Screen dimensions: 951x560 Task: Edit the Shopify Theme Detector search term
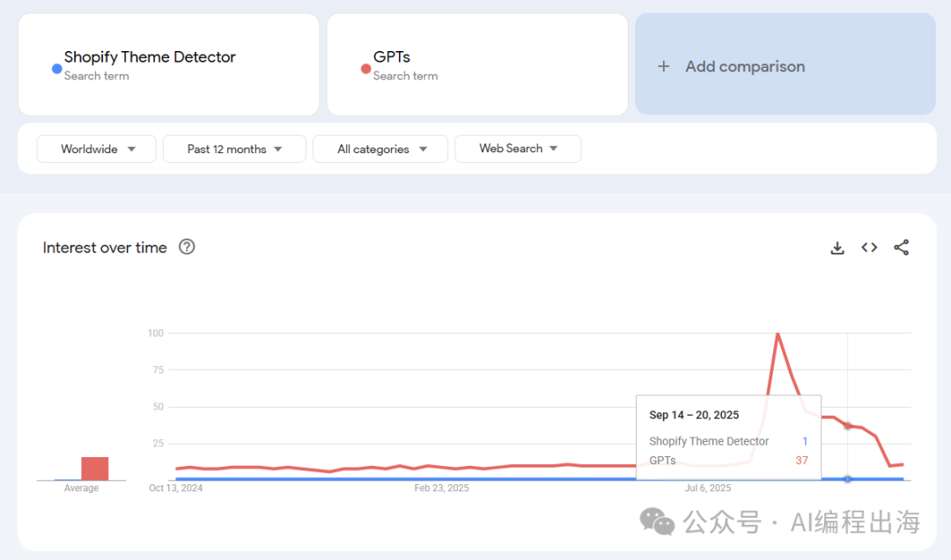(150, 57)
